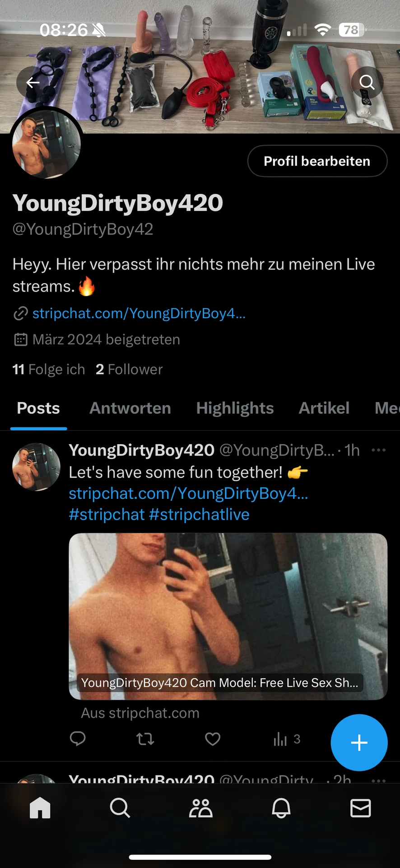Image resolution: width=400 pixels, height=868 pixels.
Task: Tap the reply speech bubble icon
Action: (78, 739)
